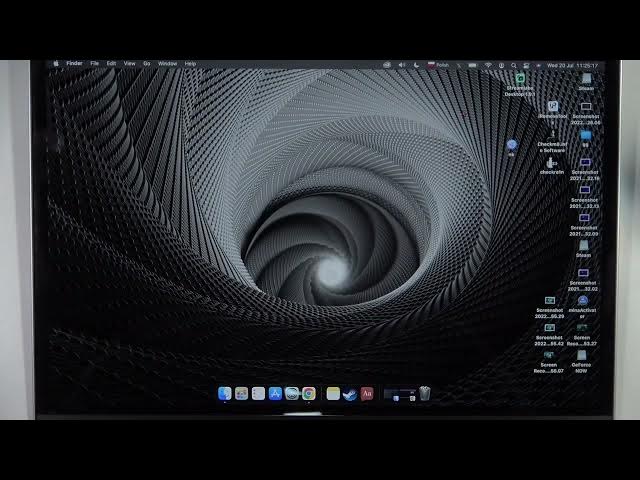Open Google Chrome from the Dock
The width and height of the screenshot is (640, 480).
point(309,393)
